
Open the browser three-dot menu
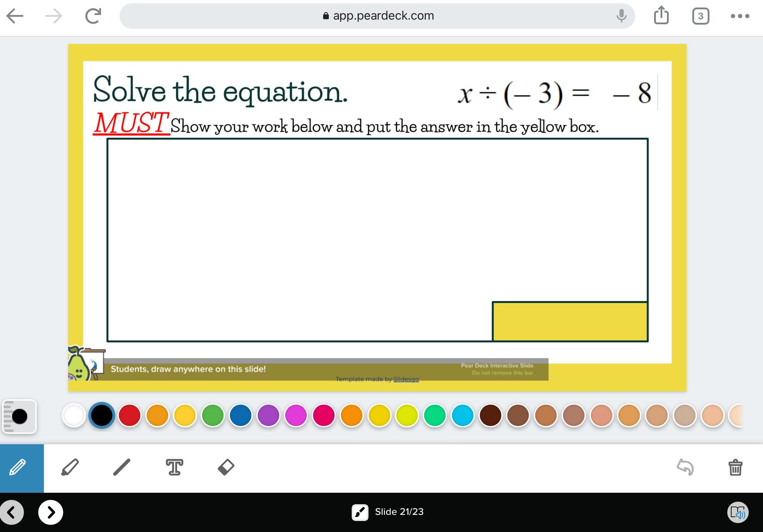point(740,16)
